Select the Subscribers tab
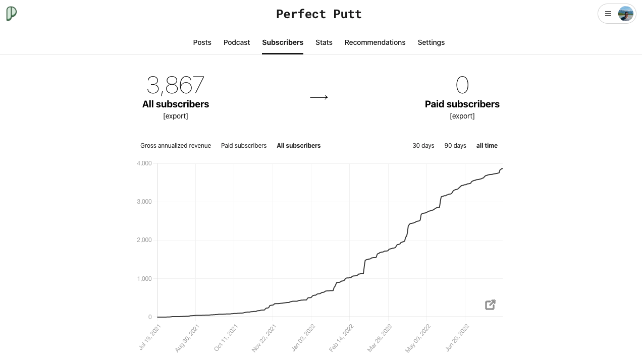The height and width of the screenshot is (364, 642). pos(283,42)
